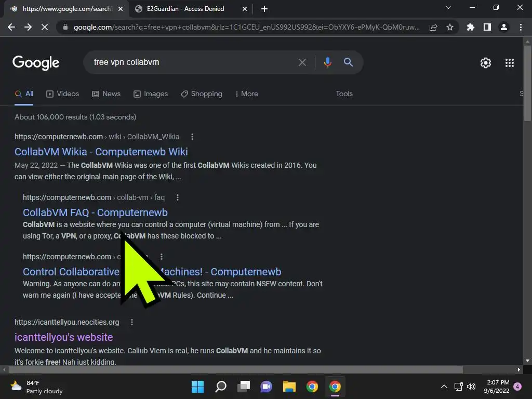Share this page icon in address bar

tap(433, 28)
